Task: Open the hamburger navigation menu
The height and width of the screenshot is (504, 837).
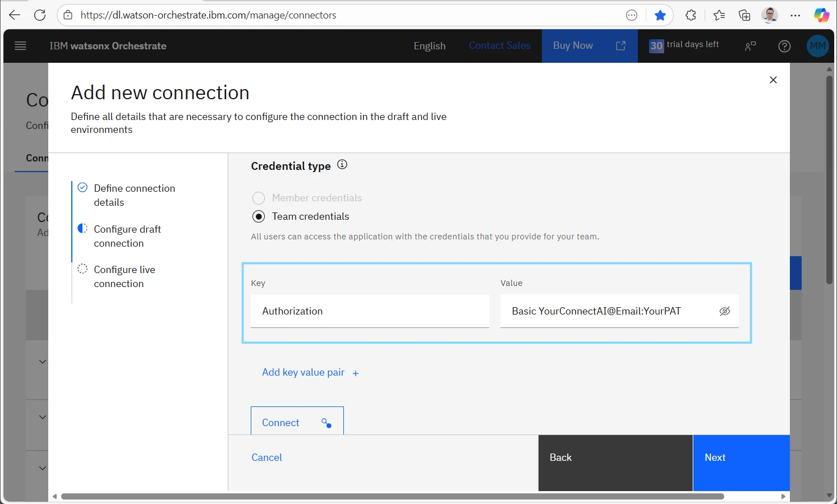Action: coord(21,46)
